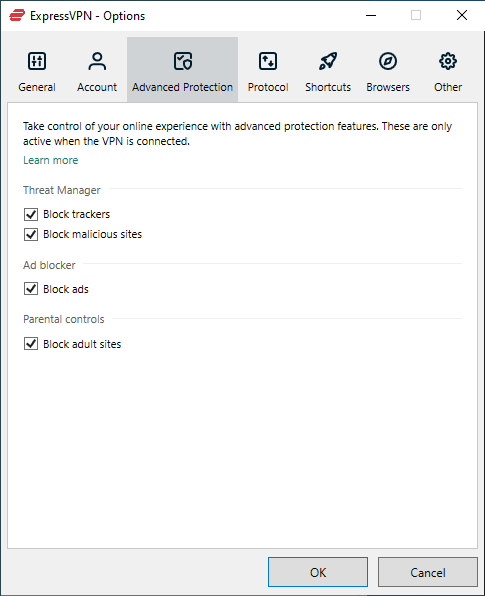Image resolution: width=485 pixels, height=596 pixels.
Task: Uncheck the Block trackers checkbox
Action: (31, 214)
